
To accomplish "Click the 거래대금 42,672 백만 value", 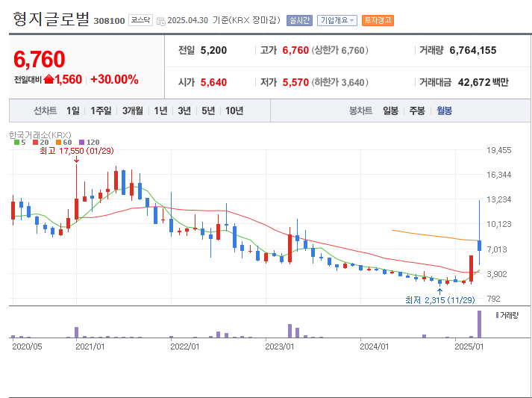I will (484, 82).
